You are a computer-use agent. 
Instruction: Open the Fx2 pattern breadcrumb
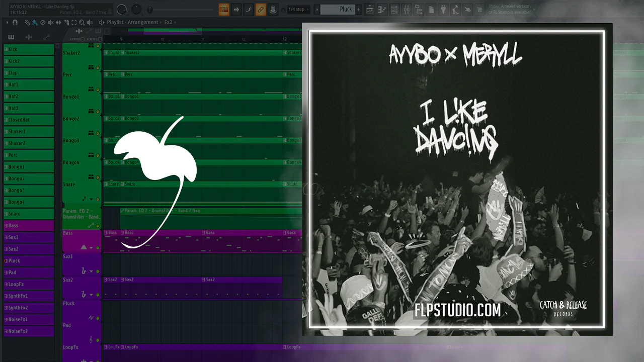(168, 23)
